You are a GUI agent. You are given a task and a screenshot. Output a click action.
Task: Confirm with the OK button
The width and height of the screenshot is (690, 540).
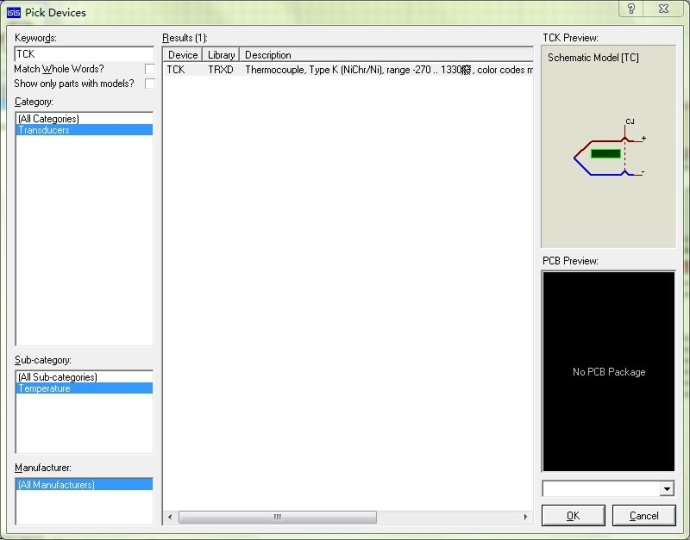(x=573, y=515)
